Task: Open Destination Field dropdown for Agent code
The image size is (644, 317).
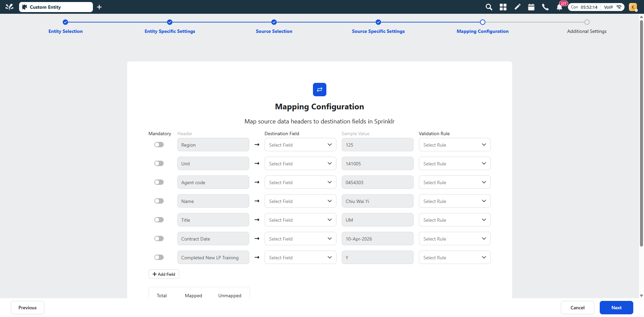Action: (x=301, y=182)
